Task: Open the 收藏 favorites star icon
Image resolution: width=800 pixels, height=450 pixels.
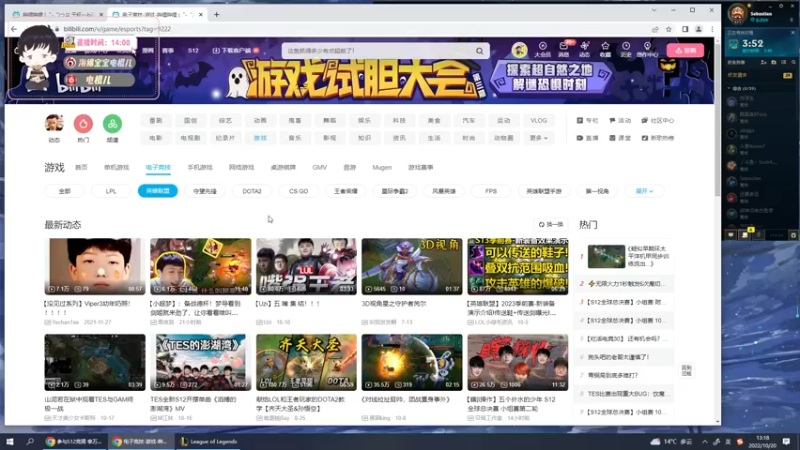Action: click(605, 49)
